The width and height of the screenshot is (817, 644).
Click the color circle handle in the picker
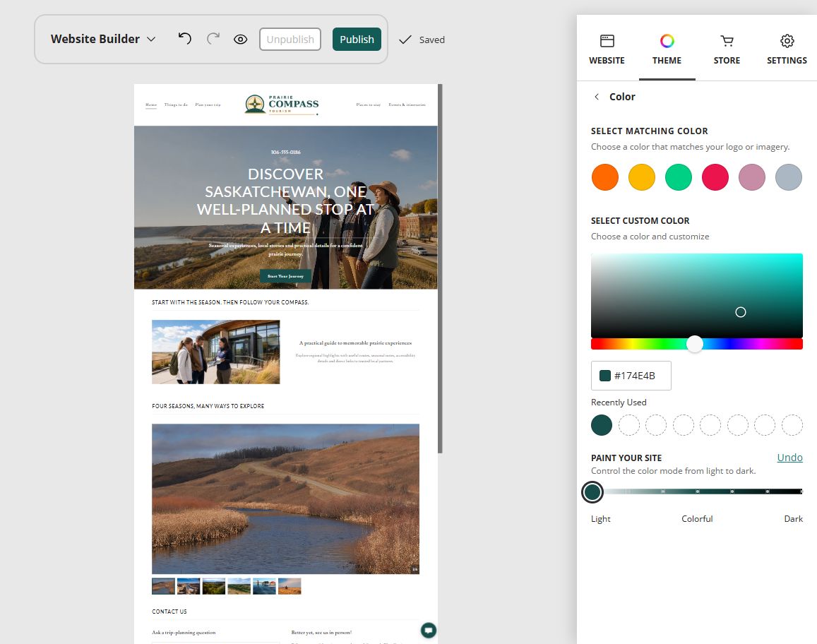(x=741, y=312)
